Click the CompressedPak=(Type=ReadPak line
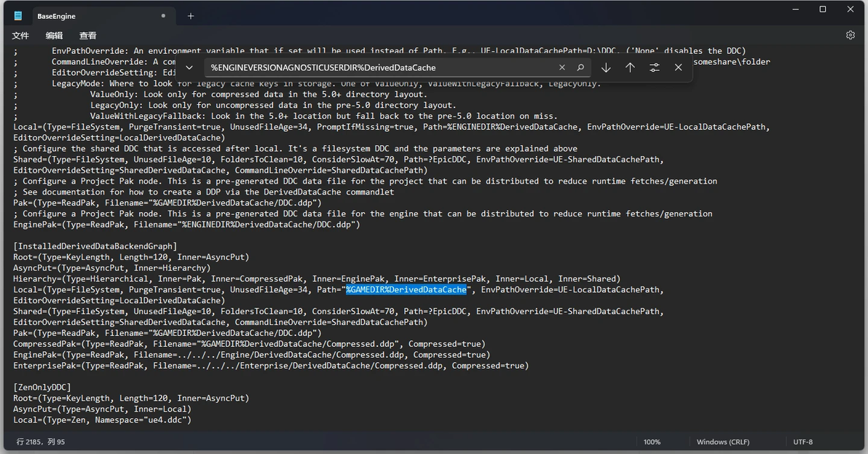 (x=249, y=344)
